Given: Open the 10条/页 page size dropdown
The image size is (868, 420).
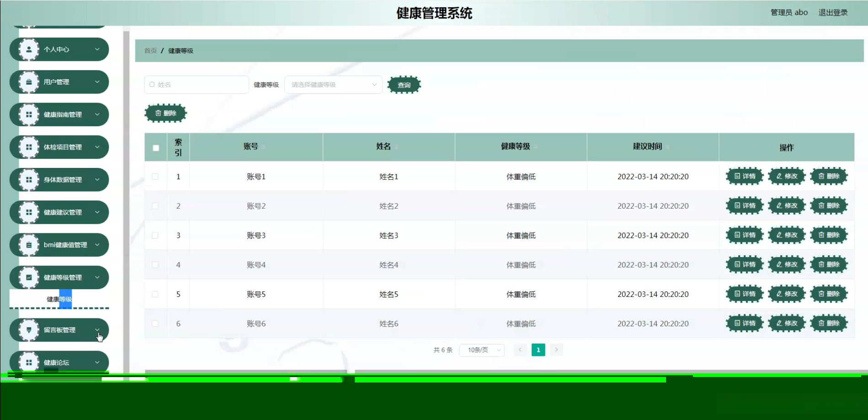Looking at the screenshot, I should (x=482, y=350).
